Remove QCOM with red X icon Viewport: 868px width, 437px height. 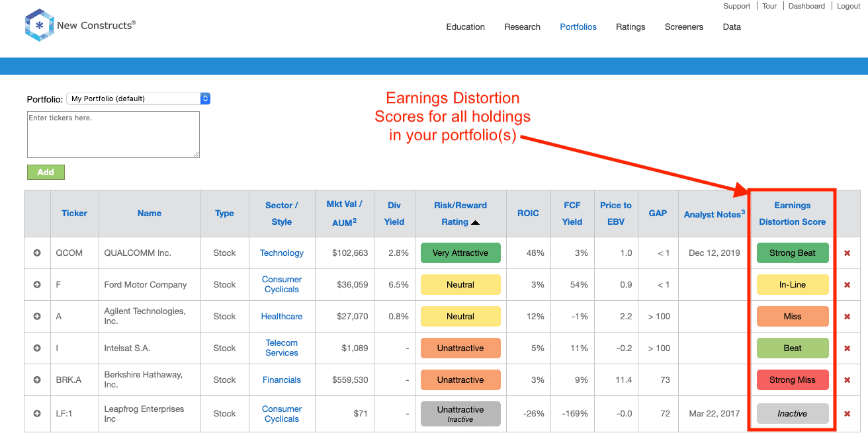(847, 253)
